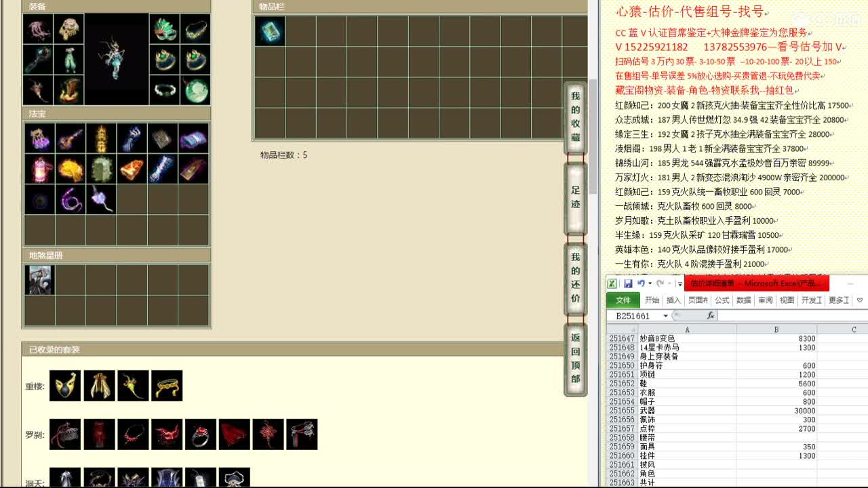Select the teal book in 物品栏
The image size is (868, 488).
pyautogui.click(x=269, y=31)
